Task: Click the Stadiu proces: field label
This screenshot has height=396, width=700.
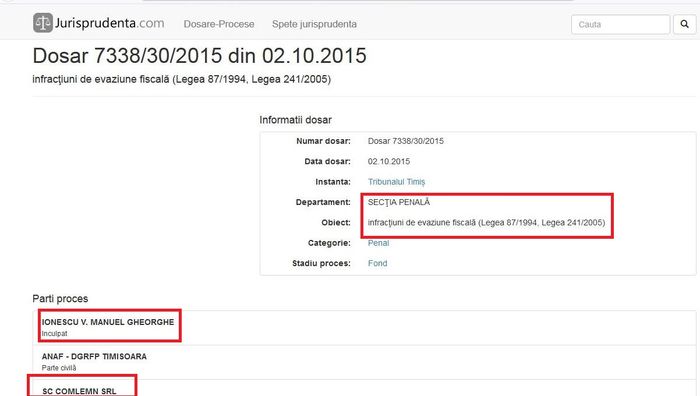Action: click(x=321, y=263)
